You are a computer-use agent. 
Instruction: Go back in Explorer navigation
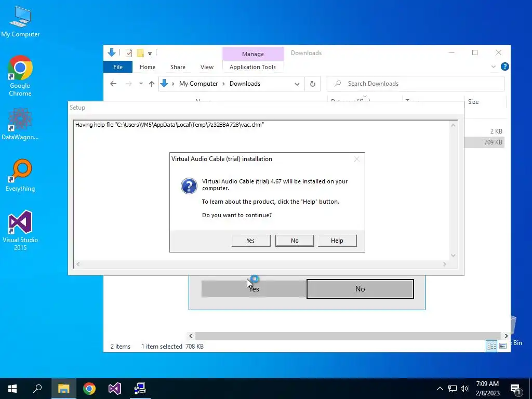pos(113,84)
